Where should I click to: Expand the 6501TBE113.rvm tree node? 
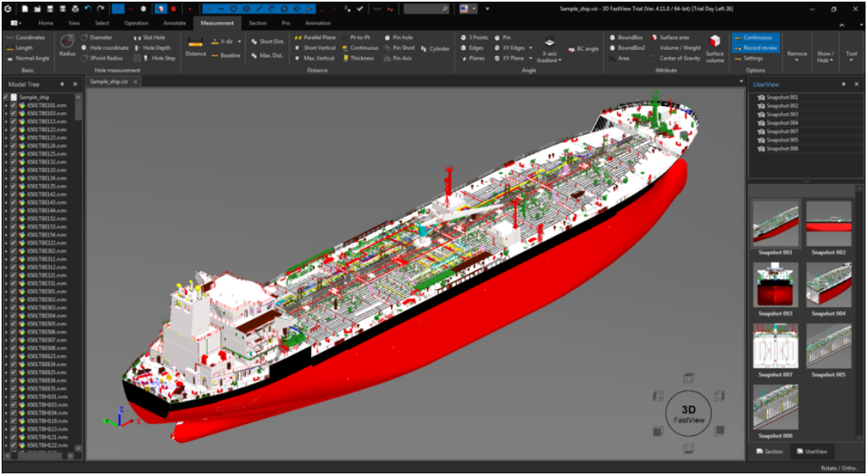tap(5, 122)
